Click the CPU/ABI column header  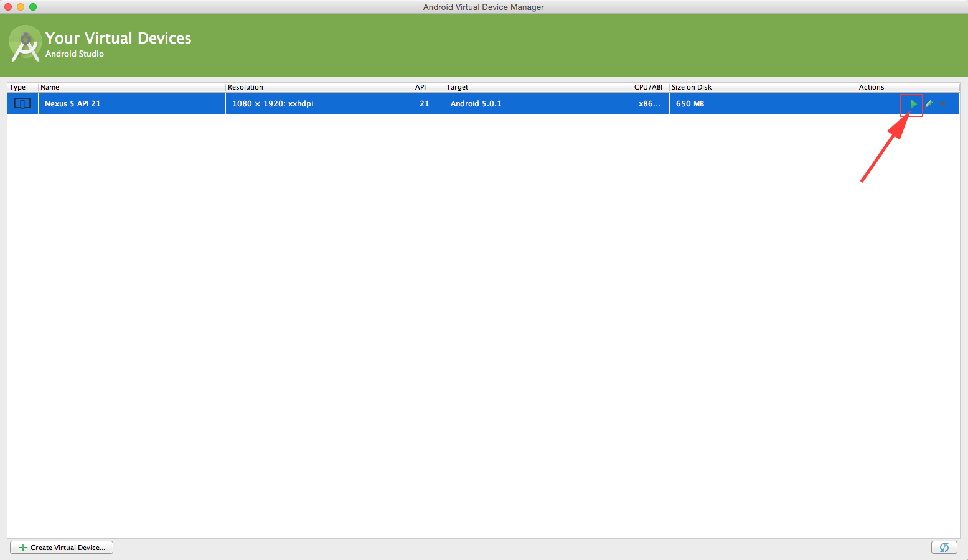651,87
